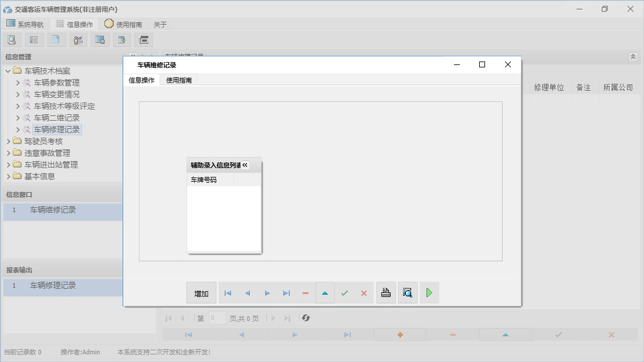The image size is (644, 362).
Task: Click the search magnifier icon in main toolbar
Action: tap(12, 40)
